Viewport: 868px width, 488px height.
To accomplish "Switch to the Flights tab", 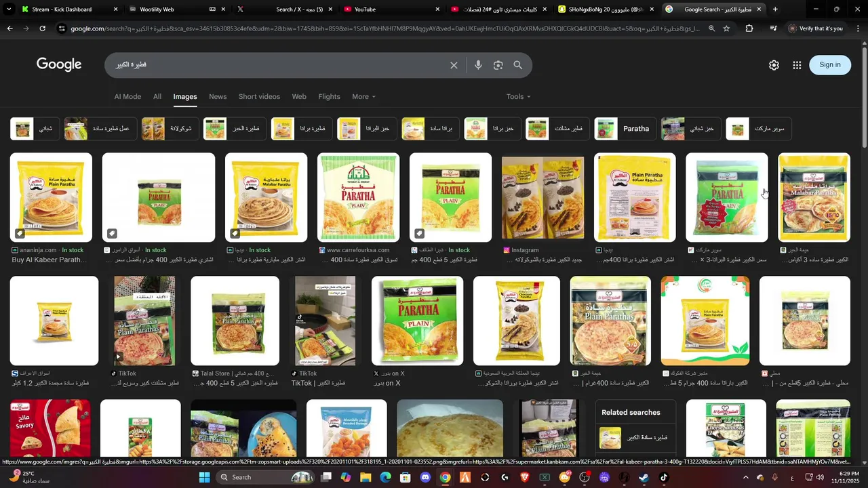I will [x=329, y=96].
